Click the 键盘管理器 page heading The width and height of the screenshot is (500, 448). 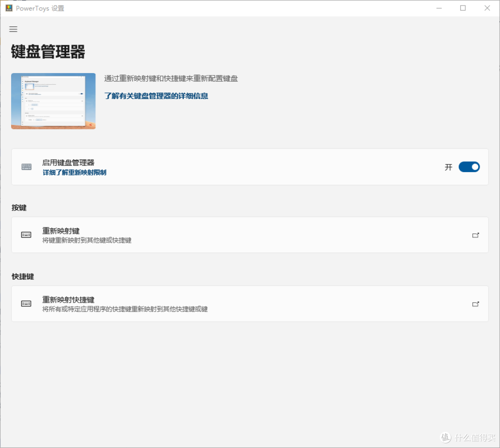tap(48, 52)
